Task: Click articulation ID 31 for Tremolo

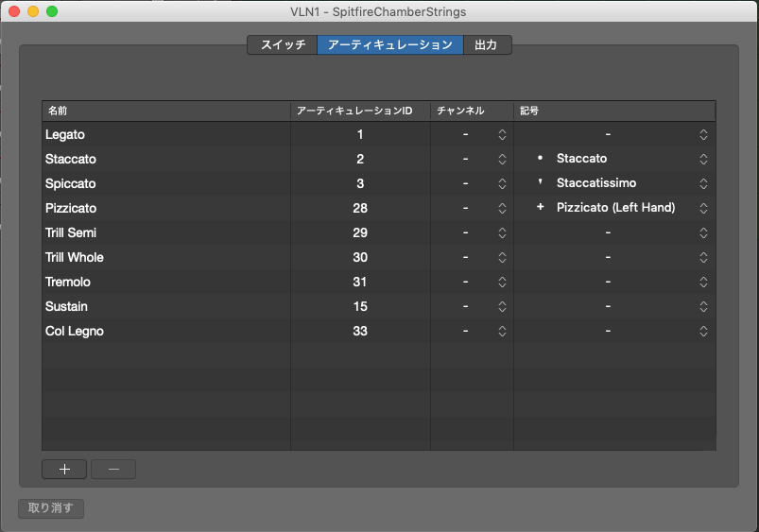Action: (x=360, y=283)
